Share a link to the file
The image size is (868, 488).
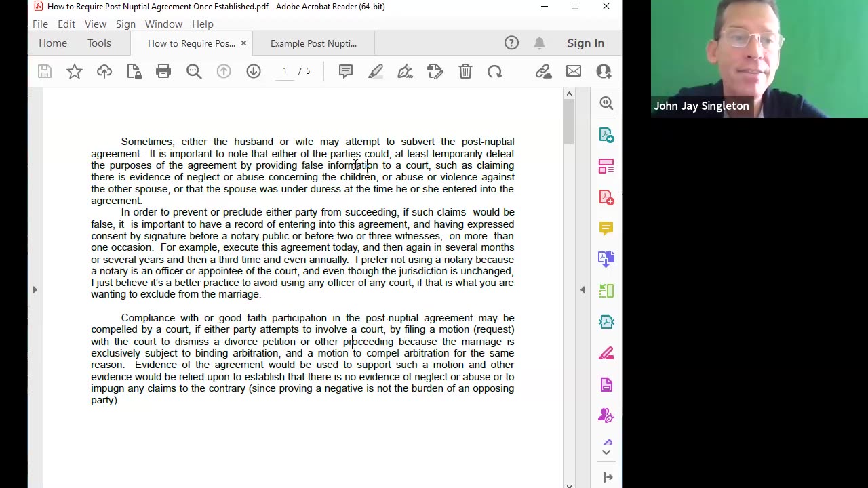[x=543, y=71]
